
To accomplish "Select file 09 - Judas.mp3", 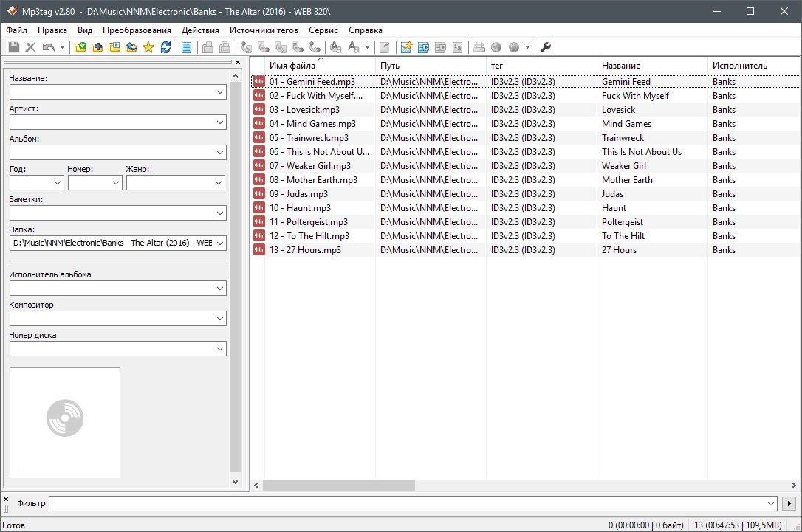I will click(x=298, y=194).
